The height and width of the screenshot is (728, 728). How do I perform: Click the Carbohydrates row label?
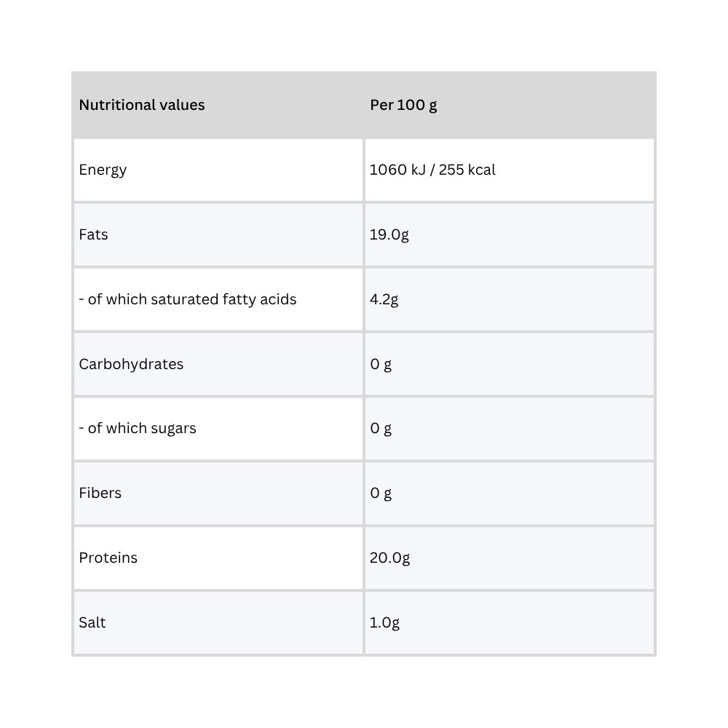pos(131,364)
